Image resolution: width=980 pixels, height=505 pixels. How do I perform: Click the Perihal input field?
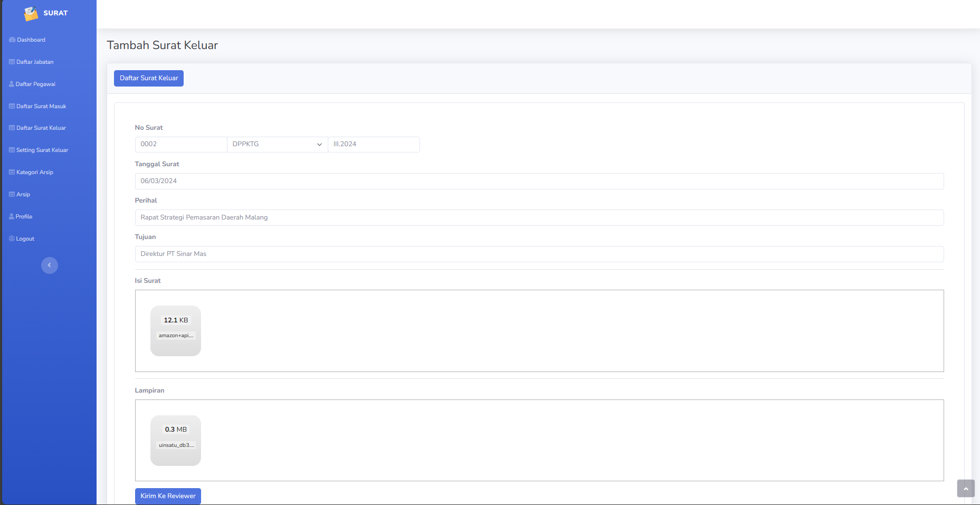click(x=539, y=217)
